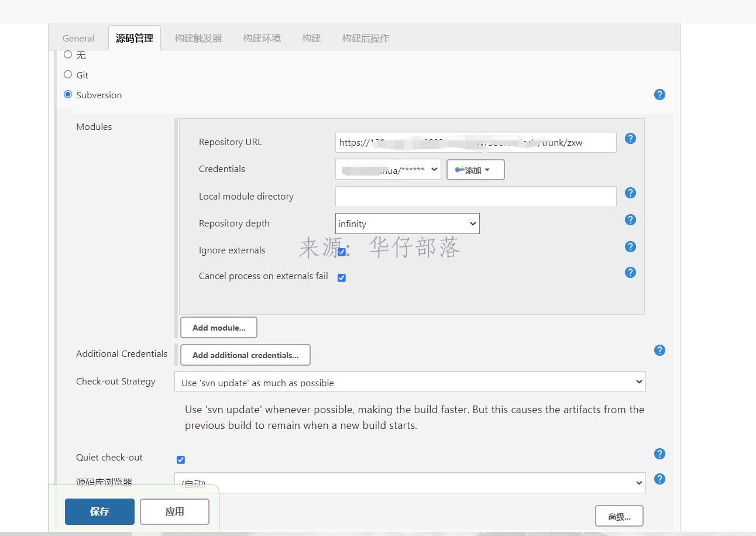Switch to the 构建触发器 tab
Viewport: 756px width, 536px height.
point(198,38)
